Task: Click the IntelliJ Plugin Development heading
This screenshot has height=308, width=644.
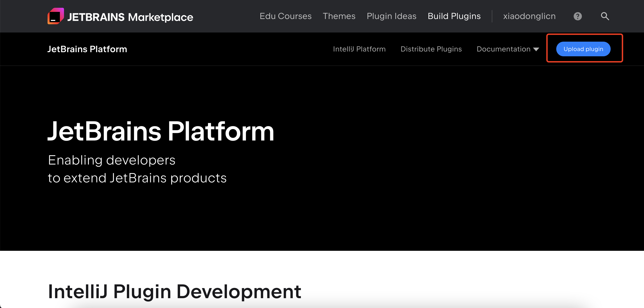Action: [x=175, y=292]
